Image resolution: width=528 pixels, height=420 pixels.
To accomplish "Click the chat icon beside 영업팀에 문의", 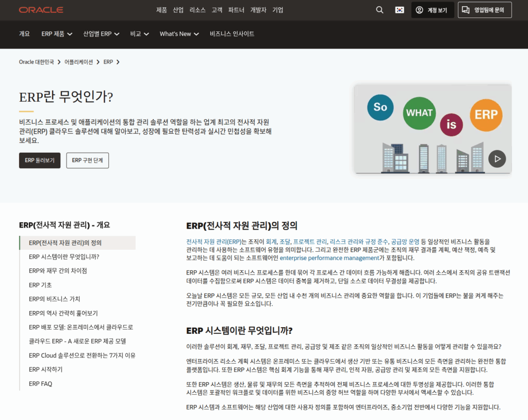I will pyautogui.click(x=467, y=10).
